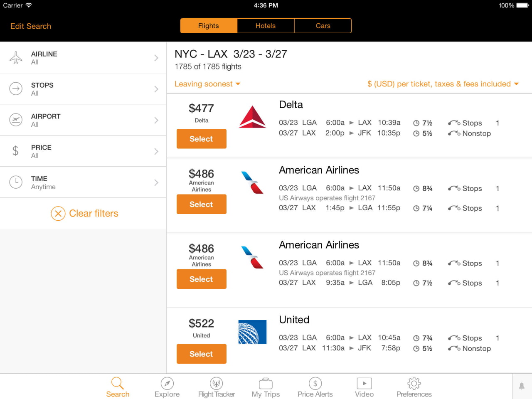Click the notification bell icon
This screenshot has height=399, width=532.
(522, 386)
